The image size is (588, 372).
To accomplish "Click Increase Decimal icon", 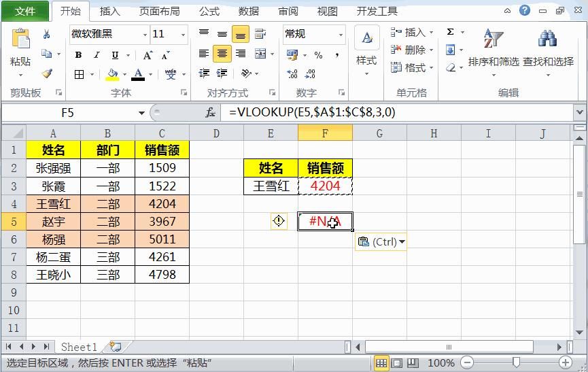I will tap(292, 73).
